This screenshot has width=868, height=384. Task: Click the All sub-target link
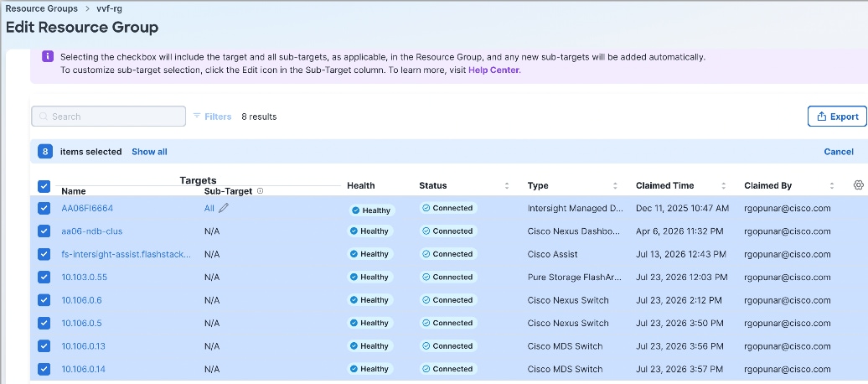[209, 208]
